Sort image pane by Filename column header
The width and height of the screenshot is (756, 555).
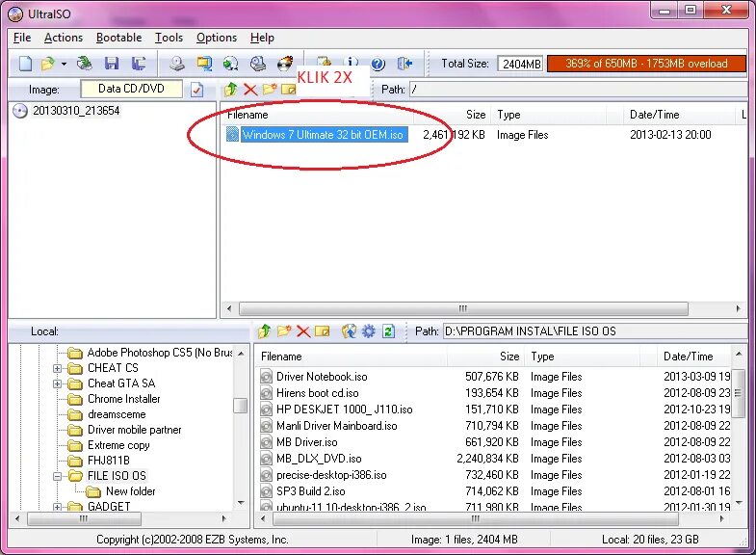click(318, 115)
